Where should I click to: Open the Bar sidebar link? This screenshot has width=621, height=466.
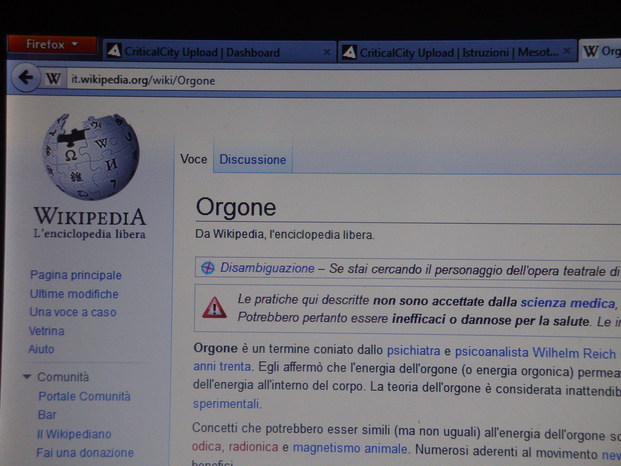47,415
